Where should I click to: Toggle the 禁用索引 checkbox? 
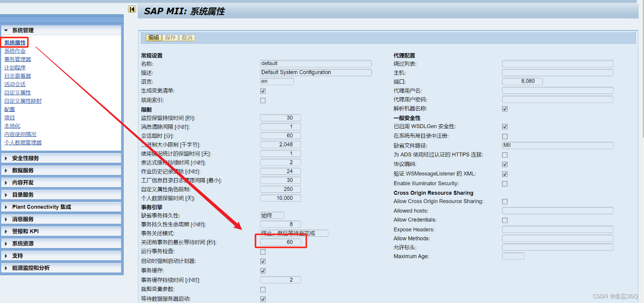263,100
